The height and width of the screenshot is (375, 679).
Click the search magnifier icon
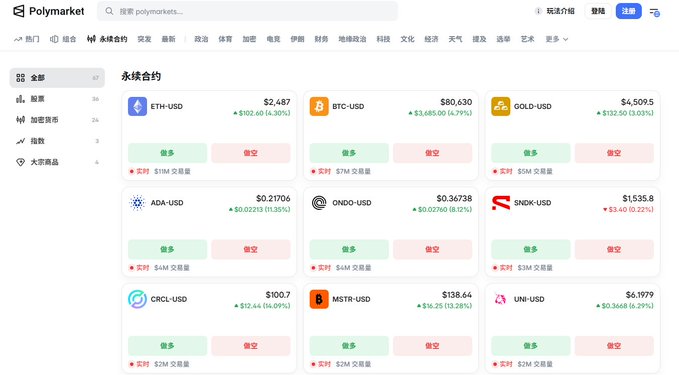pos(109,11)
